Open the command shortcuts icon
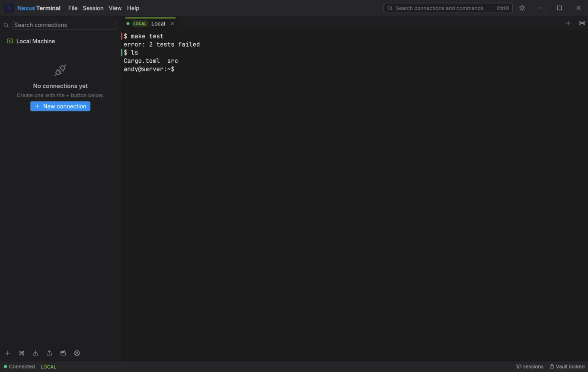This screenshot has height=372, width=588. tap(22, 353)
